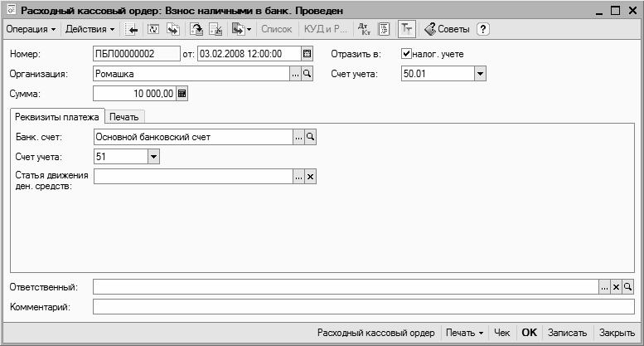Toggle the налог. учете checkbox

pyautogui.click(x=406, y=54)
